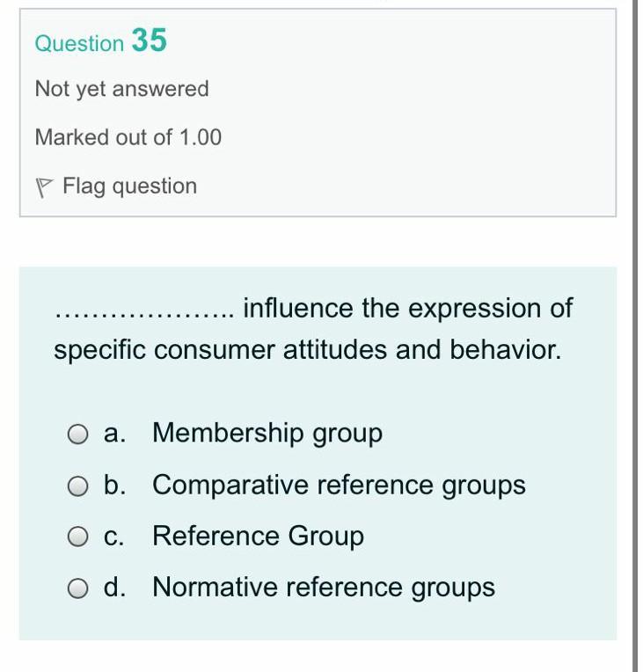Click the letter a. before Membership group
This screenshot has height=672, width=643.
click(x=114, y=434)
